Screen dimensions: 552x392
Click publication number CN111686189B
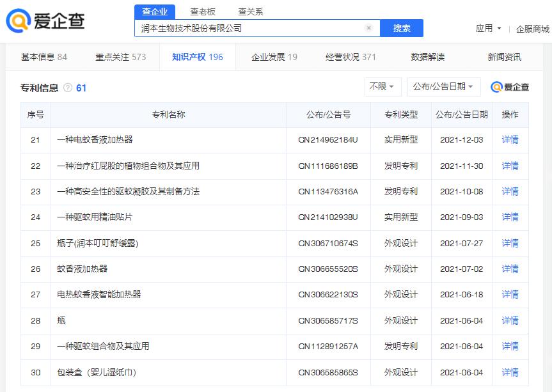(x=327, y=166)
